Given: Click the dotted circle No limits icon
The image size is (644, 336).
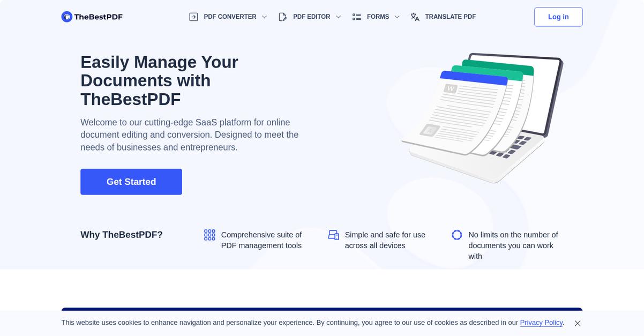Looking at the screenshot, I should (456, 235).
